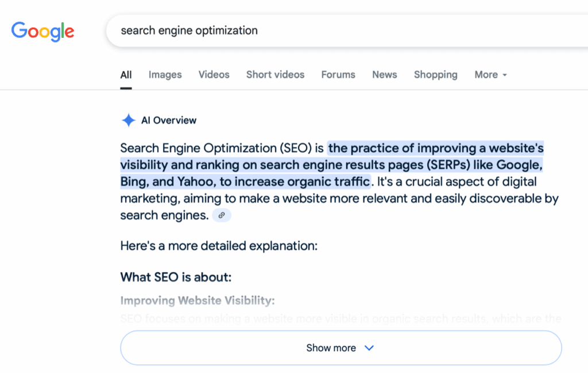Expand the More search filters dropdown
The image size is (588, 373).
(x=490, y=75)
